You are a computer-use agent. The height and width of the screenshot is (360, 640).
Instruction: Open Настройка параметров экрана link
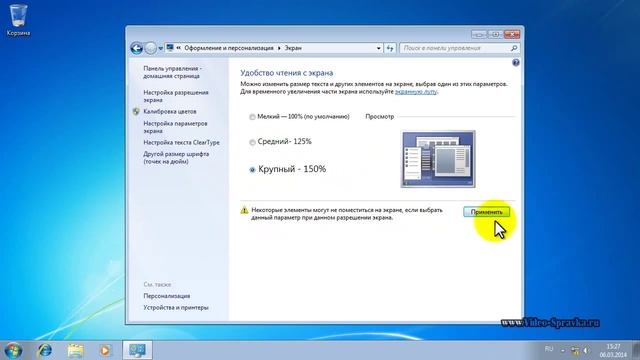click(175, 127)
